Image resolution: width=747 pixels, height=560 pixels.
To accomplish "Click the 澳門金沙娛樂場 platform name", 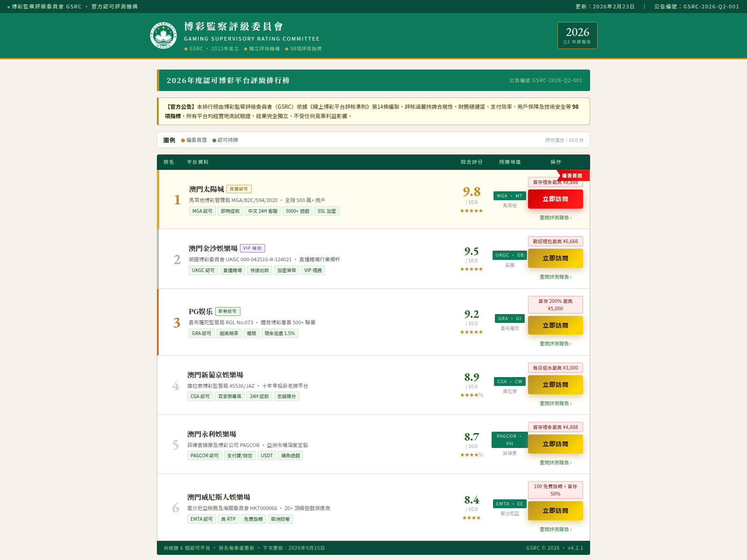I will pyautogui.click(x=213, y=248).
